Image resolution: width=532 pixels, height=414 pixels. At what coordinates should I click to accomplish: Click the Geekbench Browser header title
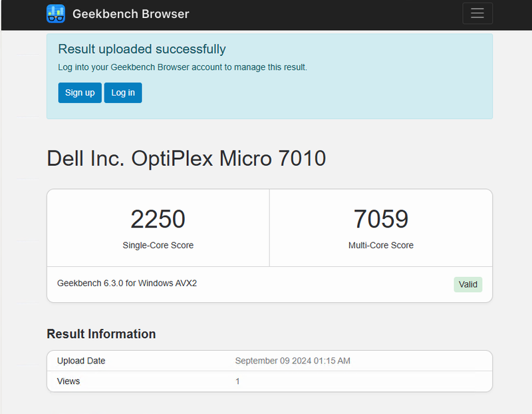point(131,13)
